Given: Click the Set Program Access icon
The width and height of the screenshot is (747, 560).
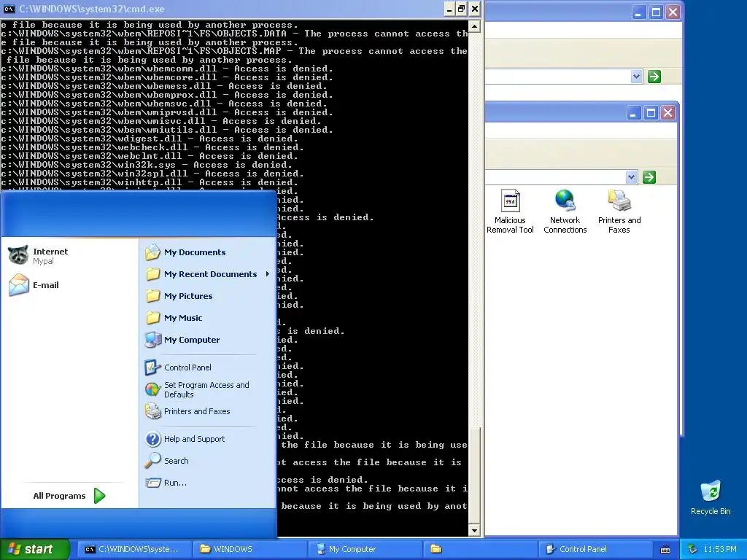Looking at the screenshot, I should (153, 389).
